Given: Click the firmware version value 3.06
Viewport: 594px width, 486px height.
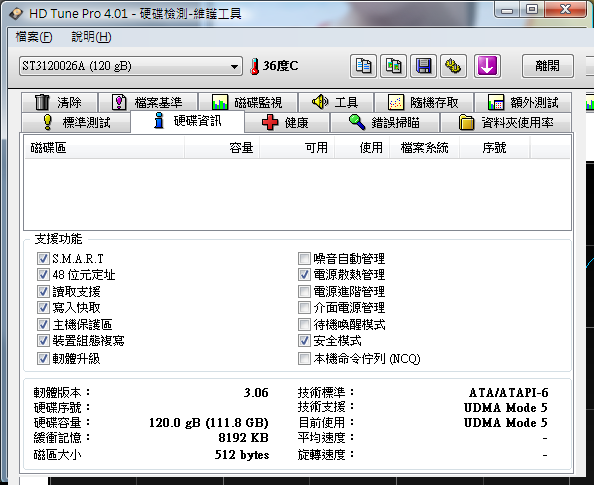Looking at the screenshot, I should (256, 392).
